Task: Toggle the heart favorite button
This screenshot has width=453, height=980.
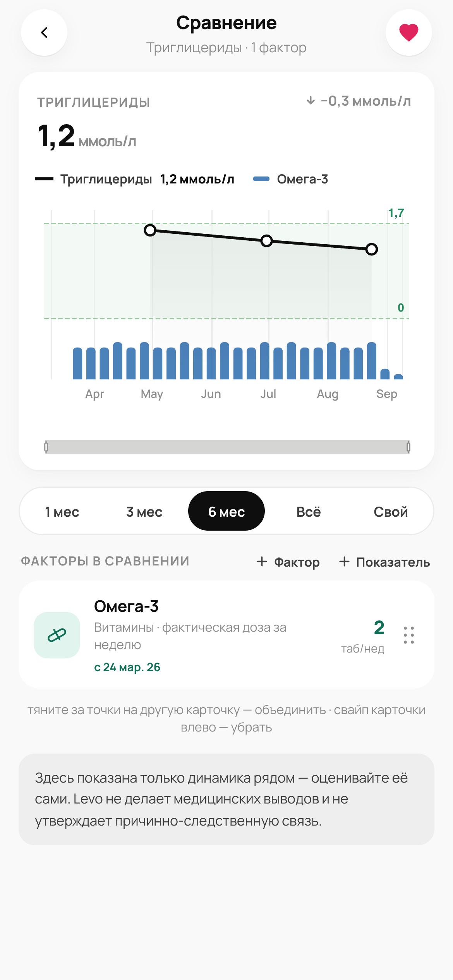Action: click(409, 33)
